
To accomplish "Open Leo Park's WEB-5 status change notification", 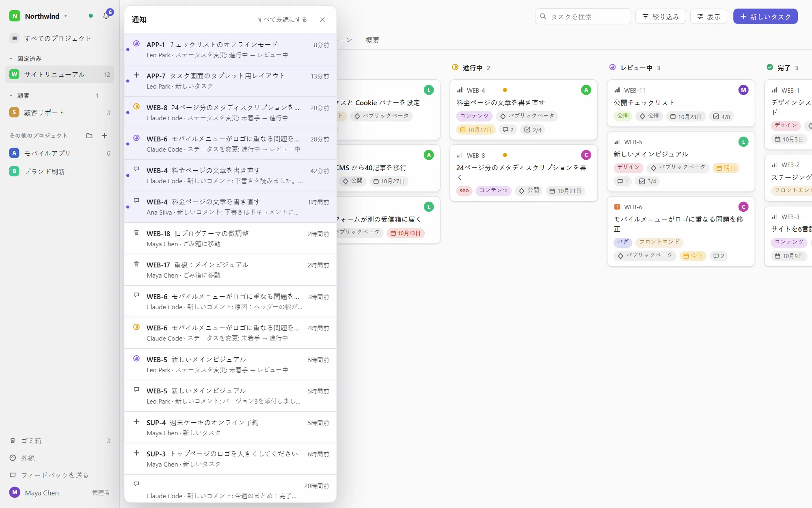I will 230,365.
